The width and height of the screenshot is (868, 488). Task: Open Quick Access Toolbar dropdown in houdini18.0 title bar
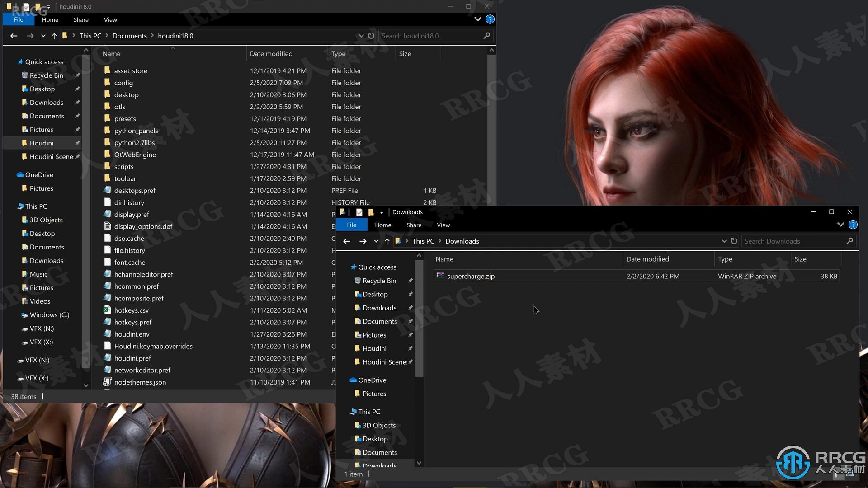pyautogui.click(x=48, y=7)
